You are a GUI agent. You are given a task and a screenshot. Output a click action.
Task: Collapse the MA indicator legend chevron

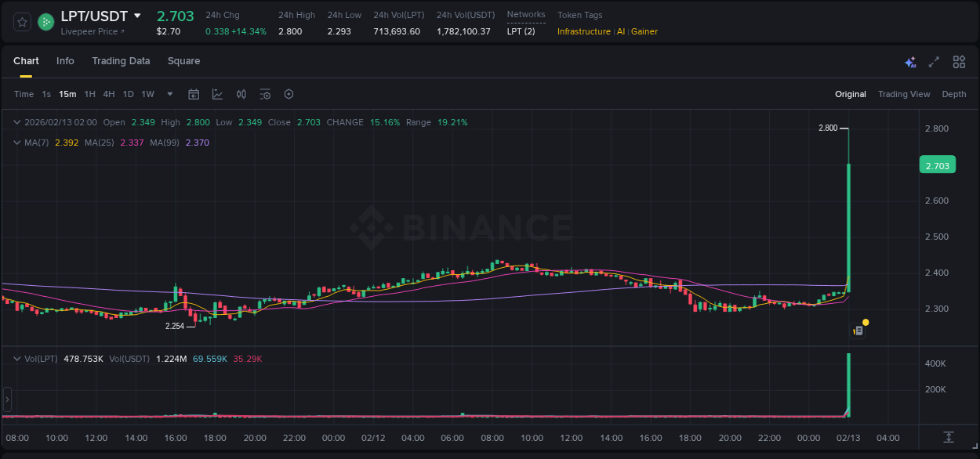coord(16,143)
